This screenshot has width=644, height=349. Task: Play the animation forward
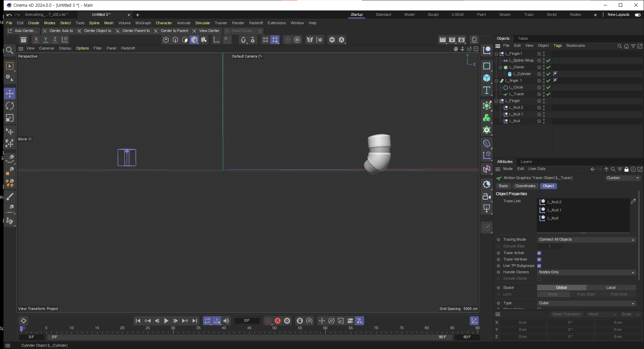166,321
